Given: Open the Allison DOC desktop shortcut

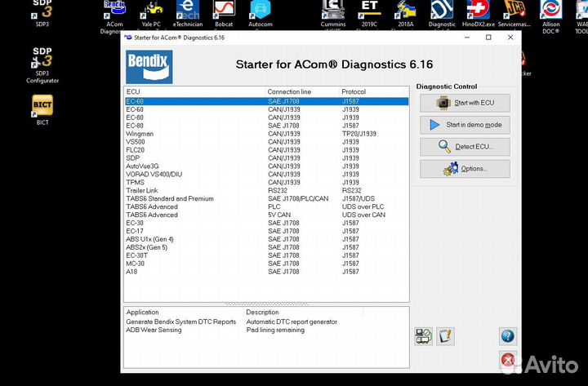Looking at the screenshot, I should click(x=550, y=11).
